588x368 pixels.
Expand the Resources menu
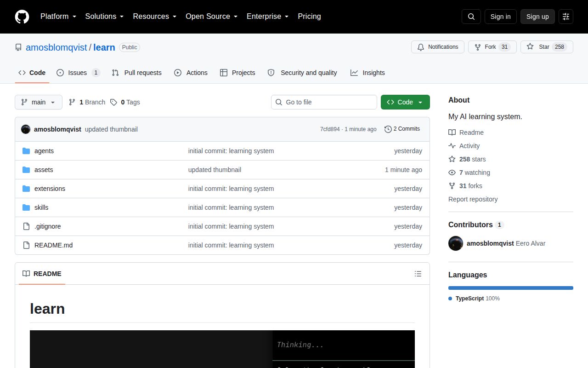coord(155,17)
